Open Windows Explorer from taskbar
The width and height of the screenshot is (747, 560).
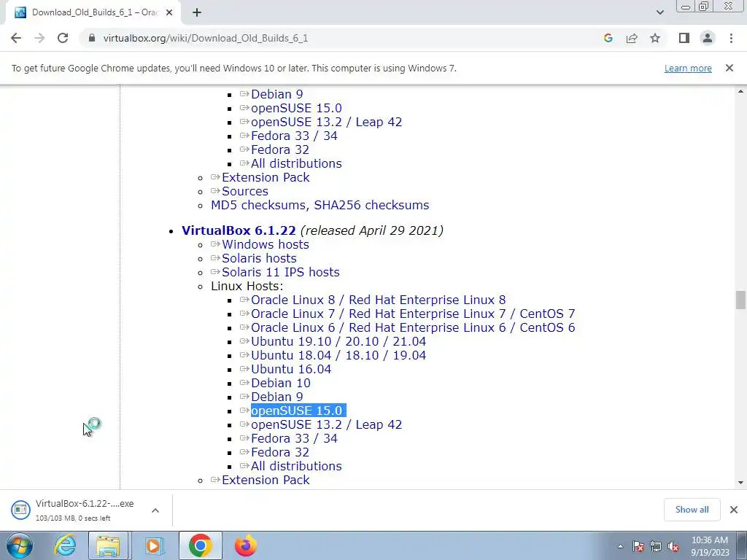pos(109,545)
